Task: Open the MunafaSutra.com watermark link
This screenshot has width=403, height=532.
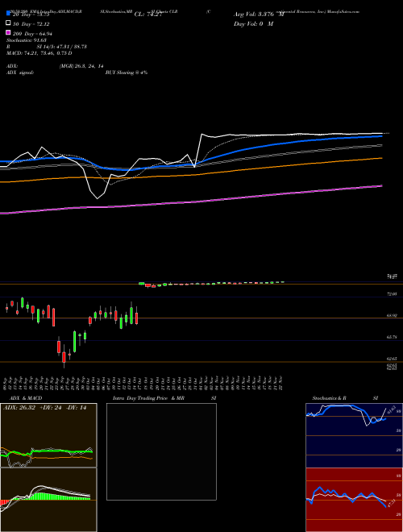Action: [345, 11]
